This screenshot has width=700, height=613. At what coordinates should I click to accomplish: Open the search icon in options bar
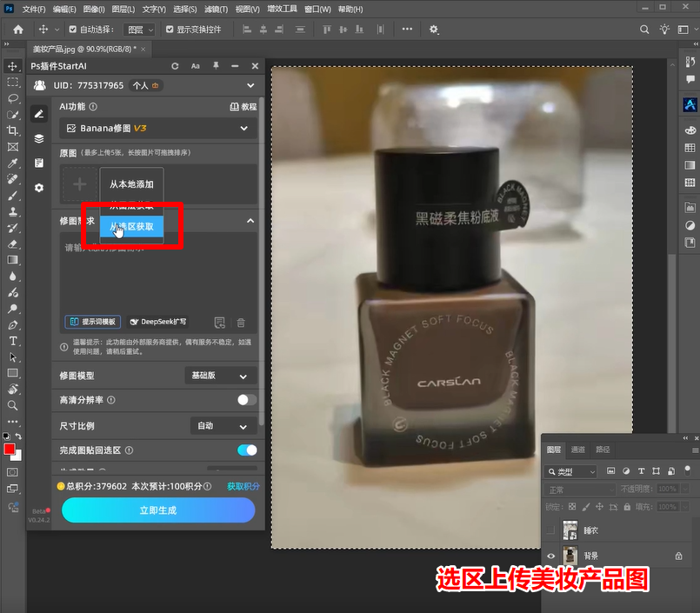(x=644, y=30)
